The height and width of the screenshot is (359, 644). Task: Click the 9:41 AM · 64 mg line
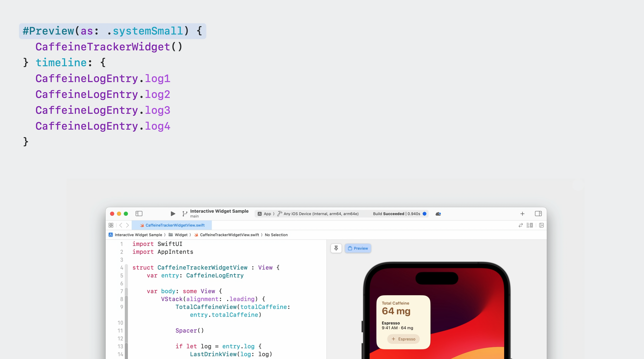(398, 328)
